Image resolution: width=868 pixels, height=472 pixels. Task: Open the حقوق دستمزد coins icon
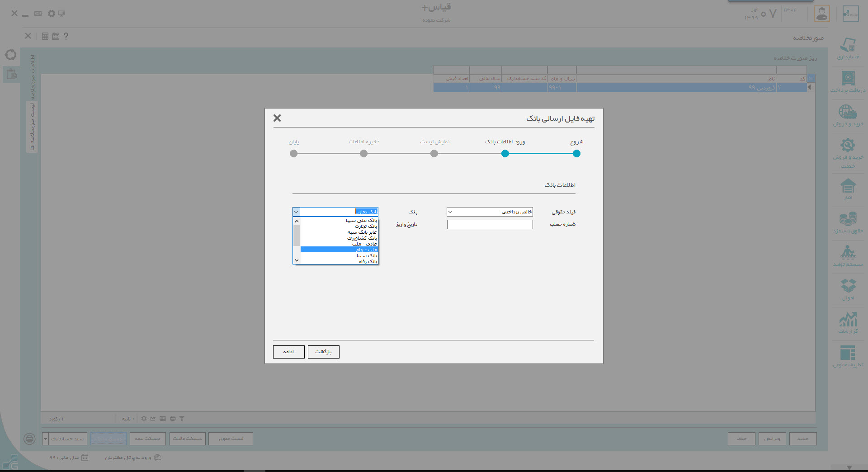(x=848, y=219)
